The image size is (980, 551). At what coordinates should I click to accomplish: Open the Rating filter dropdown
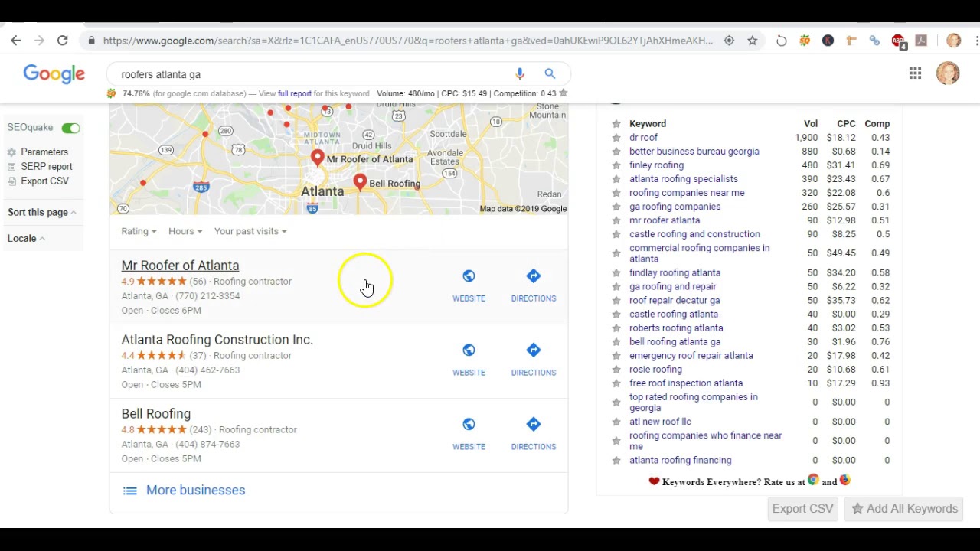(x=139, y=231)
